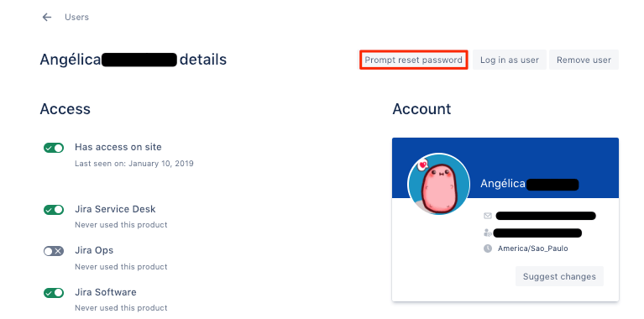Click the Angélica name in the blue card header
This screenshot has width=644, height=319.
(503, 184)
